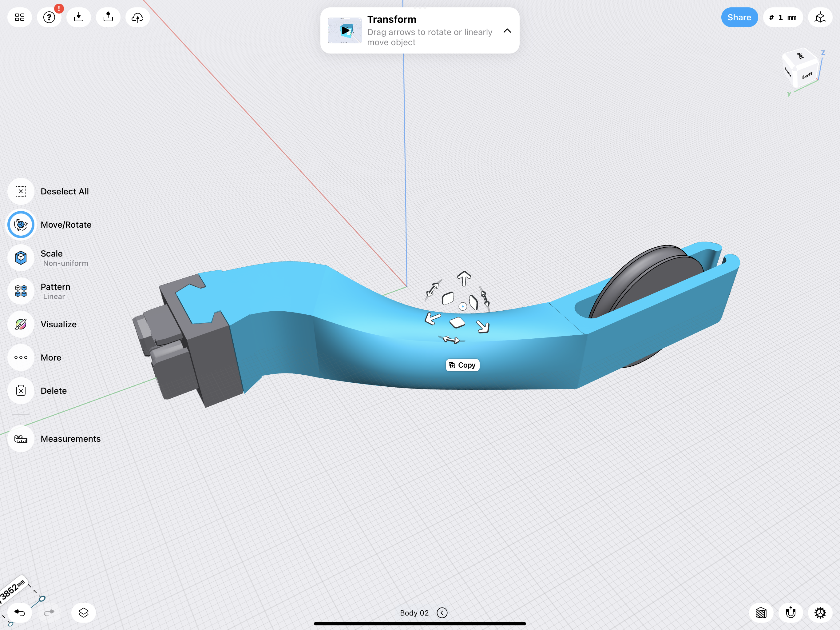Open the help question mark icon
The width and height of the screenshot is (840, 630).
(49, 18)
